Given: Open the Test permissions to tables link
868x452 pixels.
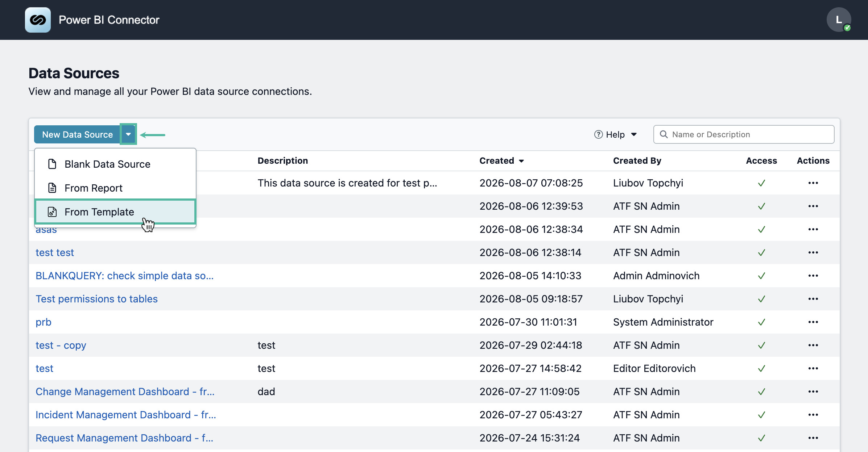Looking at the screenshot, I should [x=96, y=299].
